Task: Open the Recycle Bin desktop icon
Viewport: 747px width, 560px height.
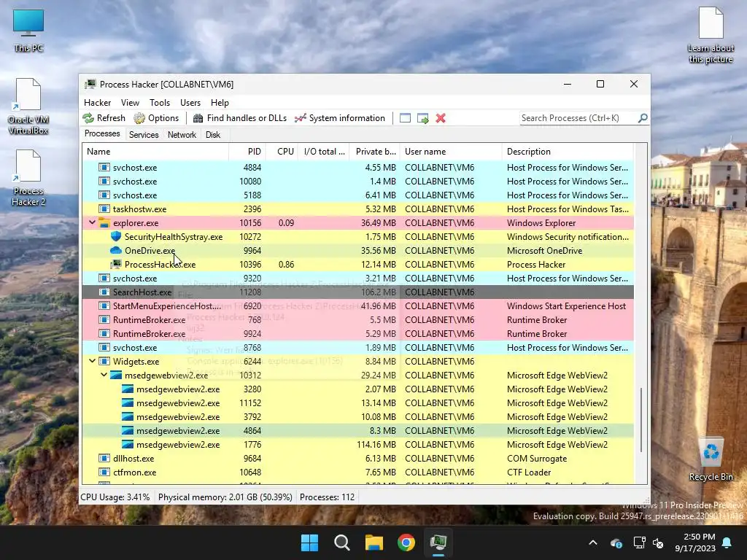Action: (711, 459)
